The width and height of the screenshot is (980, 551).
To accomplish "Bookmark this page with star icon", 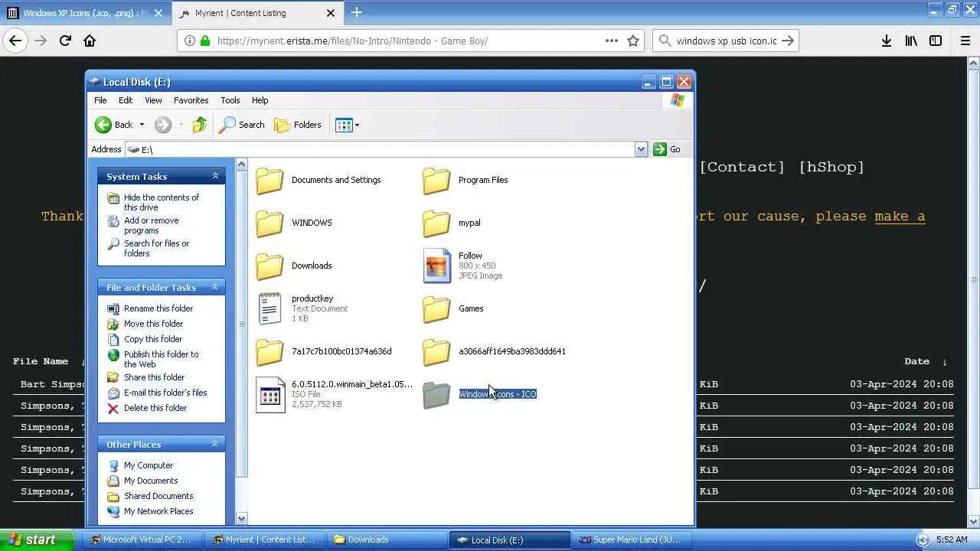I will pos(633,41).
